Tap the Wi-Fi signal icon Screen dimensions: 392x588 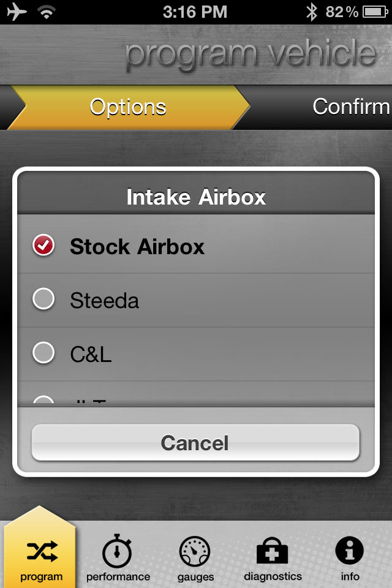pos(47,12)
